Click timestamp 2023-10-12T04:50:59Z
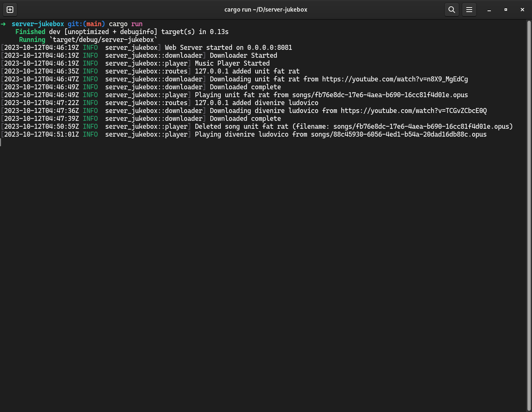The width and height of the screenshot is (532, 412). 42,126
